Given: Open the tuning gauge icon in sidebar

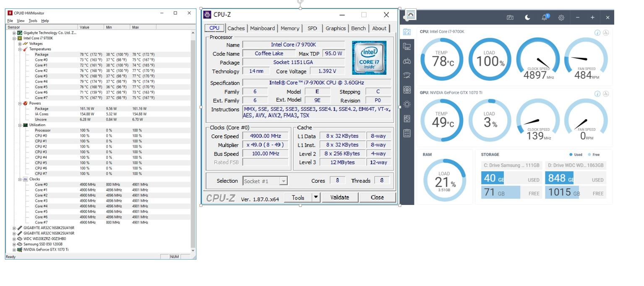Looking at the screenshot, I should (407, 76).
